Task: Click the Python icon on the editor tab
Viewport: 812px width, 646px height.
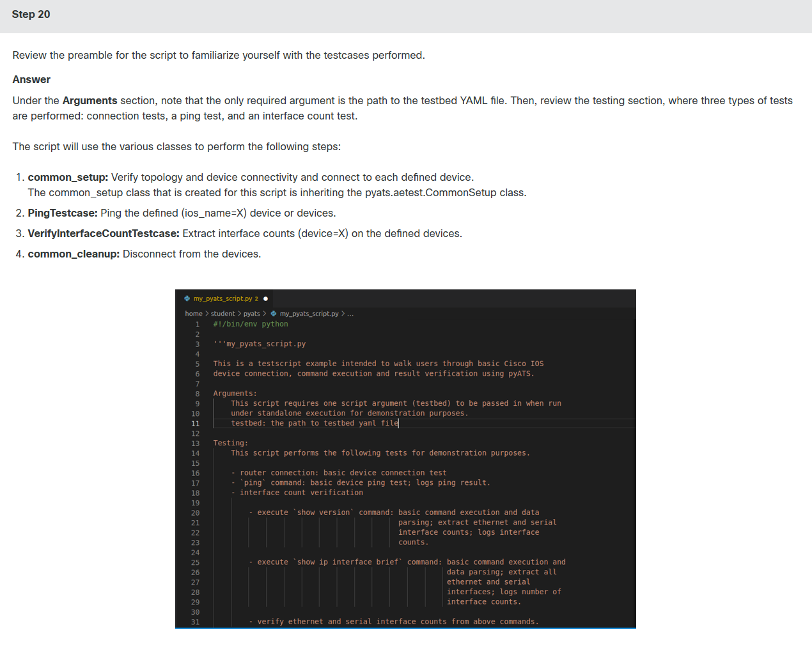Action: tap(187, 298)
